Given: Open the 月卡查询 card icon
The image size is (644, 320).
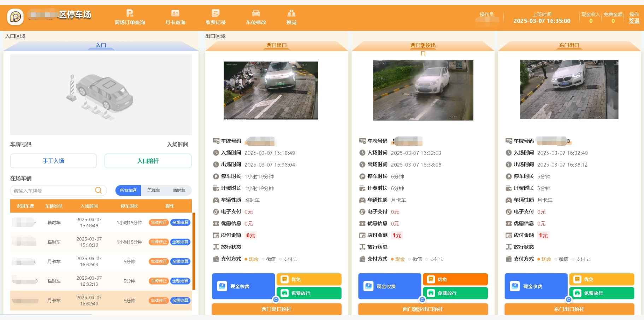Looking at the screenshot, I should tap(175, 13).
